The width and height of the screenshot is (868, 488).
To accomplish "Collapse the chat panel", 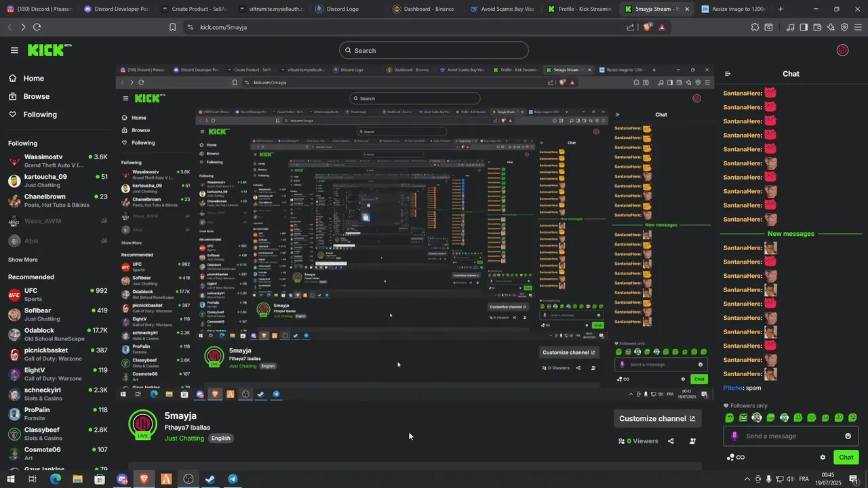I will coord(728,74).
